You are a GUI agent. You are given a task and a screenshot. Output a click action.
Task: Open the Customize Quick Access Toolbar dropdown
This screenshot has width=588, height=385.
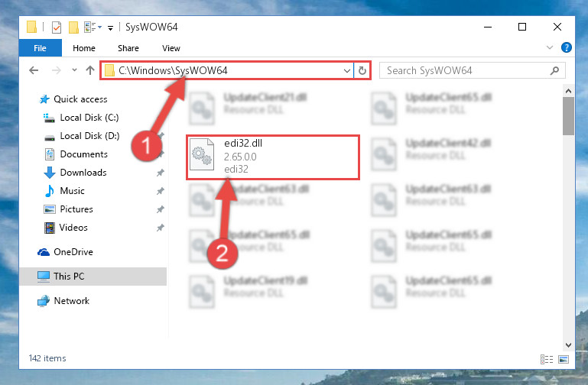(x=110, y=27)
